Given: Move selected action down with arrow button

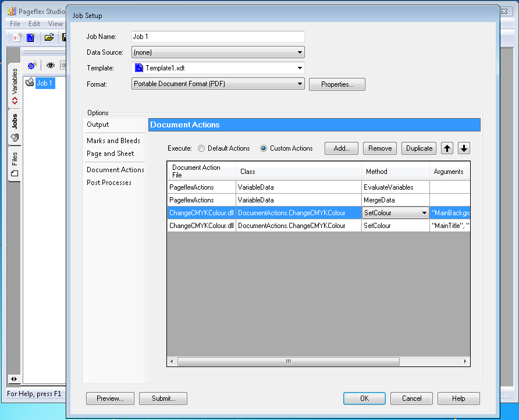Looking at the screenshot, I should click(x=464, y=148).
